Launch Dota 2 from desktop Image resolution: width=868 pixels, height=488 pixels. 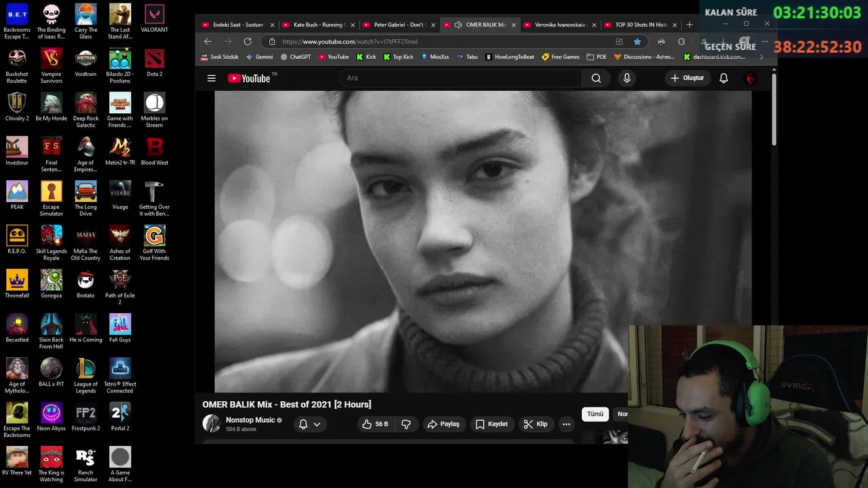pos(155,63)
